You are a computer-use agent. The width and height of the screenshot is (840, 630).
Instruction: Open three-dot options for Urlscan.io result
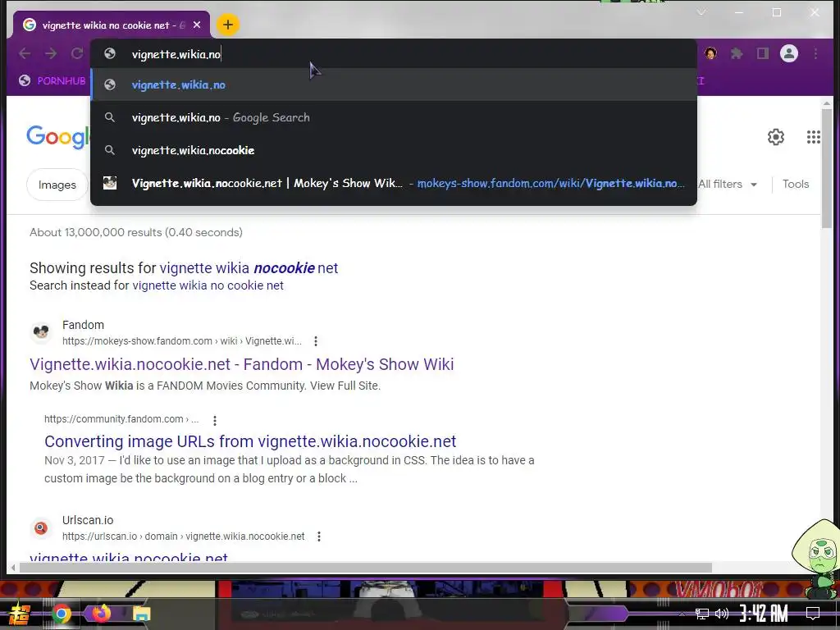click(319, 536)
